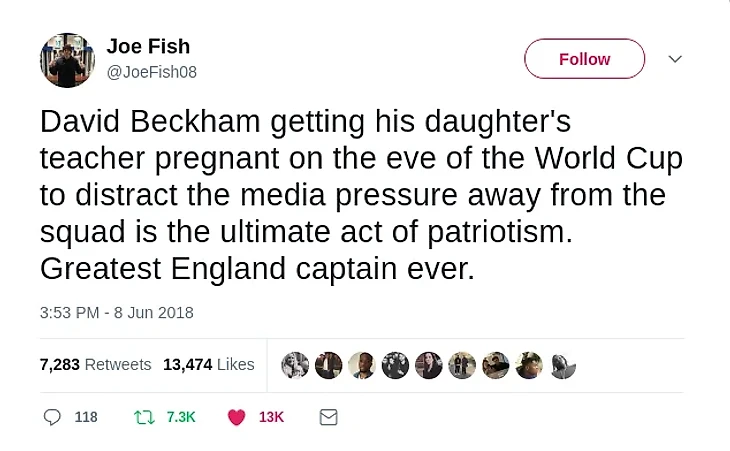Click the last liker avatar in the row
This screenshot has height=451, width=730.
(563, 365)
